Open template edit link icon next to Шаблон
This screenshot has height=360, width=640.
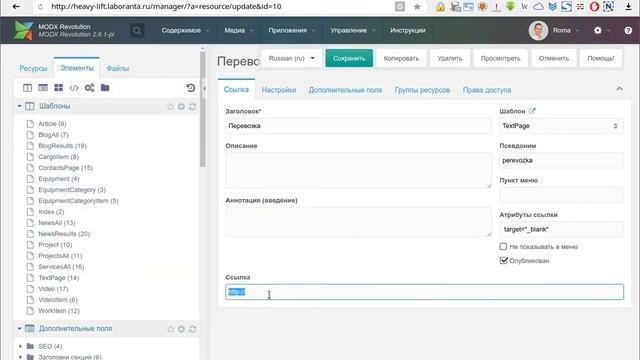[x=532, y=111]
